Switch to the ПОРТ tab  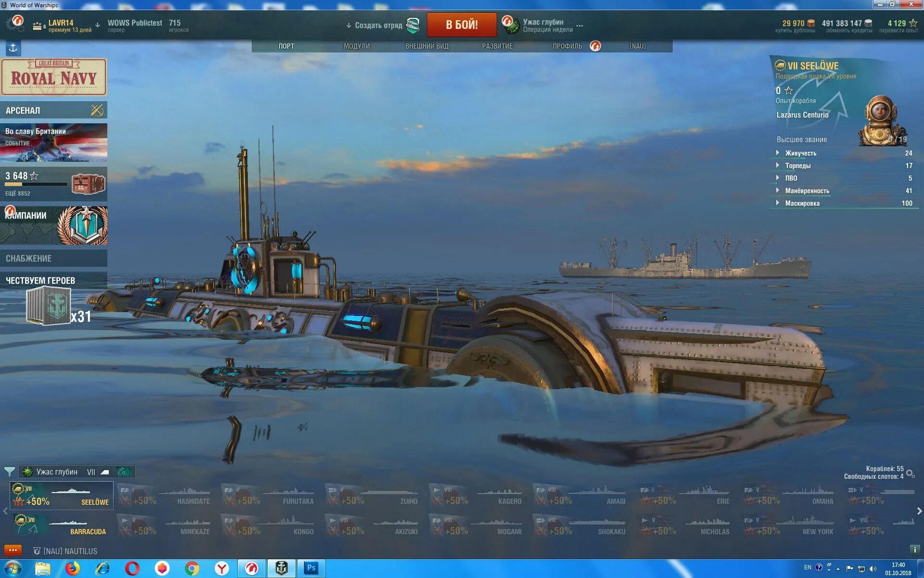[286, 46]
